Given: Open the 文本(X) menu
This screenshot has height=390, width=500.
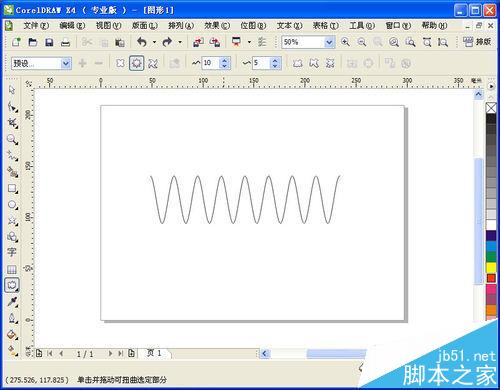Looking at the screenshot, I should click(289, 25).
